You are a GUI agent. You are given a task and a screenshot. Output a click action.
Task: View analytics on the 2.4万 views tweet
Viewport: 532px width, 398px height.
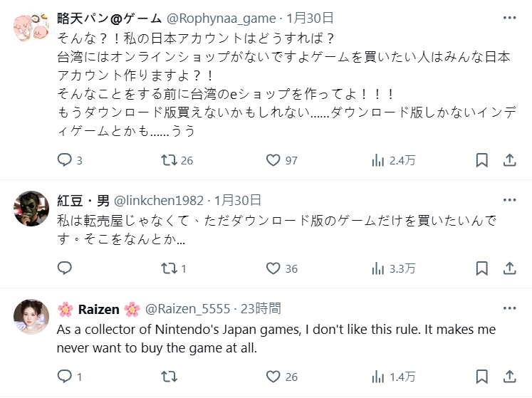click(x=378, y=160)
